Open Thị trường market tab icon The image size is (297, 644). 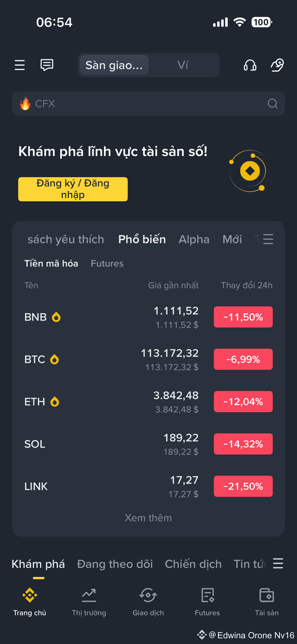coord(89,595)
